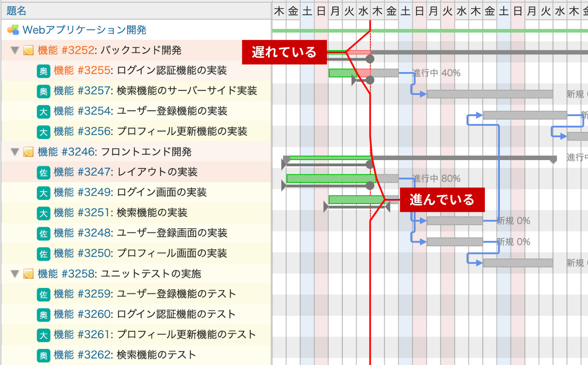Select the gray task bar for #3251 検索機能の実装

tap(455, 221)
